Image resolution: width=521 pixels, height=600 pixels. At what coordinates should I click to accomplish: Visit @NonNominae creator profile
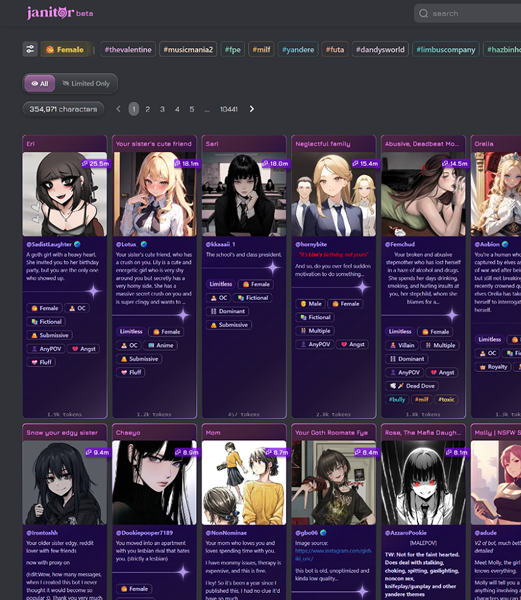226,533
